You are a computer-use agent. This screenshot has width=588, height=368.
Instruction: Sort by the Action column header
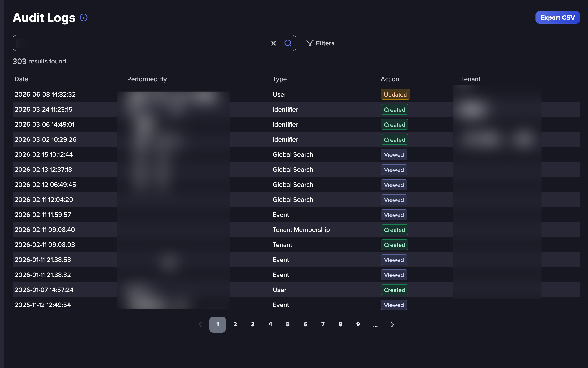click(390, 79)
